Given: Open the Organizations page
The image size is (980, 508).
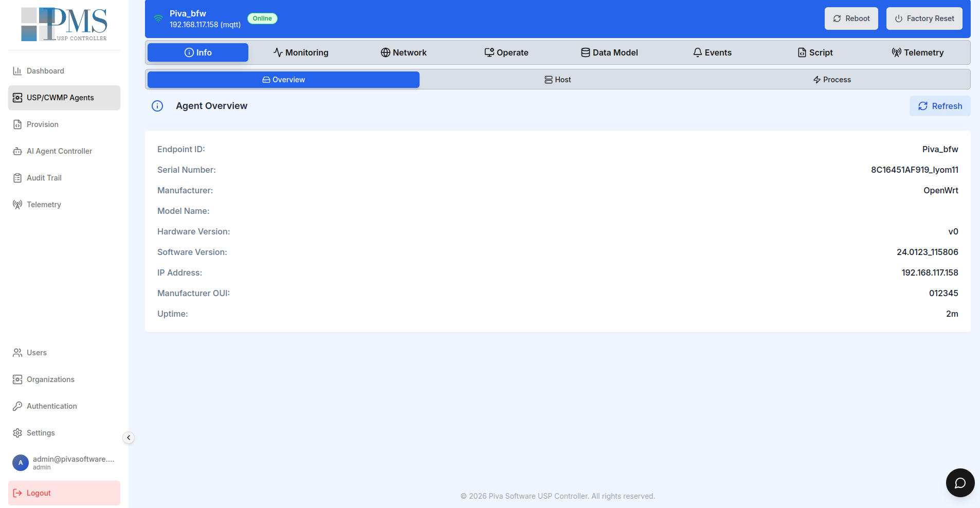Looking at the screenshot, I should 64,379.
